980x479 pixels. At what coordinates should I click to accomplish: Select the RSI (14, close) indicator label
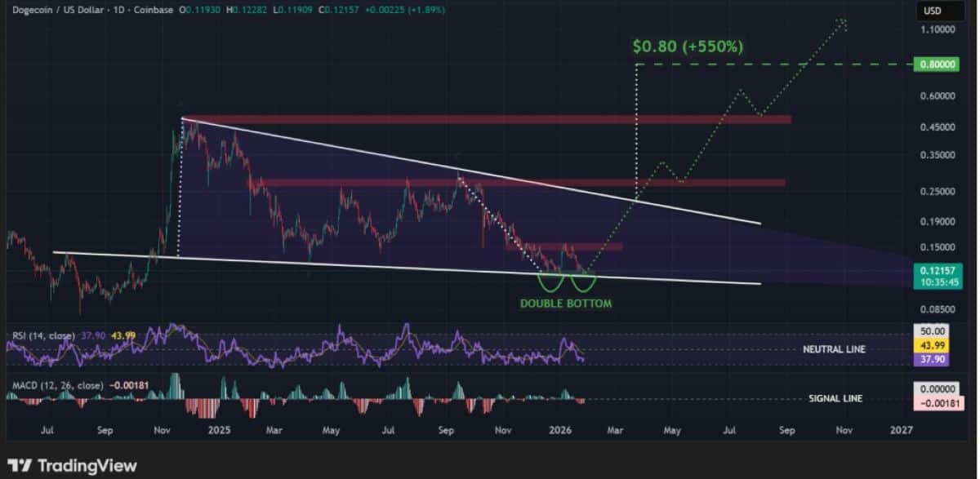click(x=42, y=336)
